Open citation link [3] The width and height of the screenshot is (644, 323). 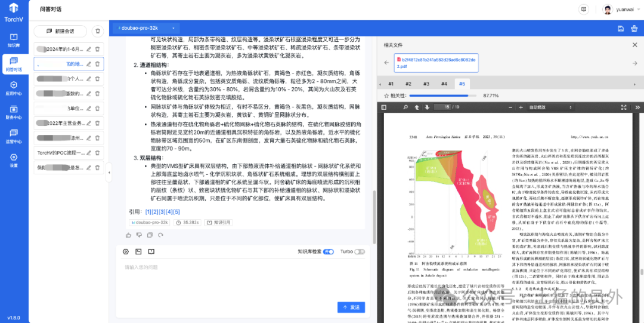[162, 212]
